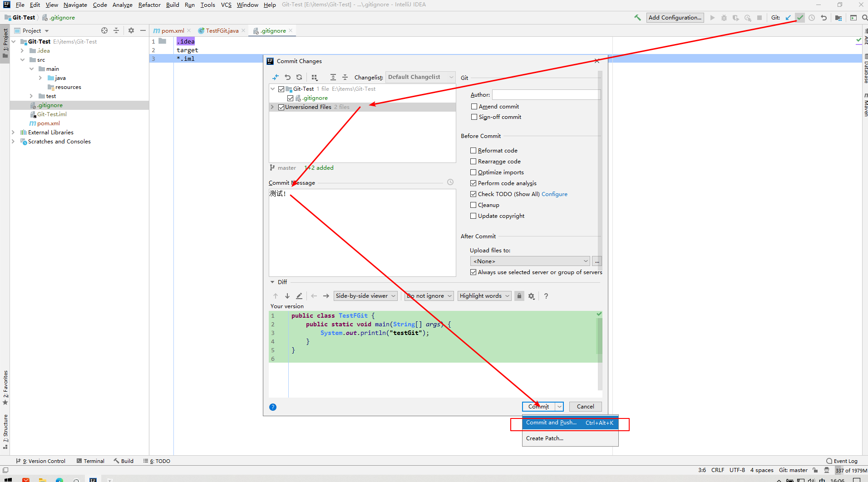Enable Sign-off commit checkbox
The image size is (868, 482).
474,117
